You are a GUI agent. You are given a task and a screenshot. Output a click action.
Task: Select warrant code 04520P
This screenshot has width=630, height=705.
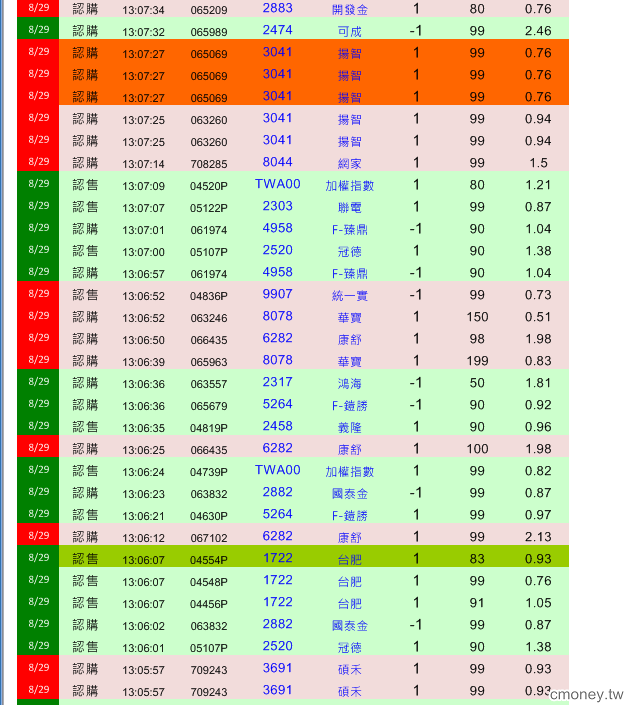[209, 186]
